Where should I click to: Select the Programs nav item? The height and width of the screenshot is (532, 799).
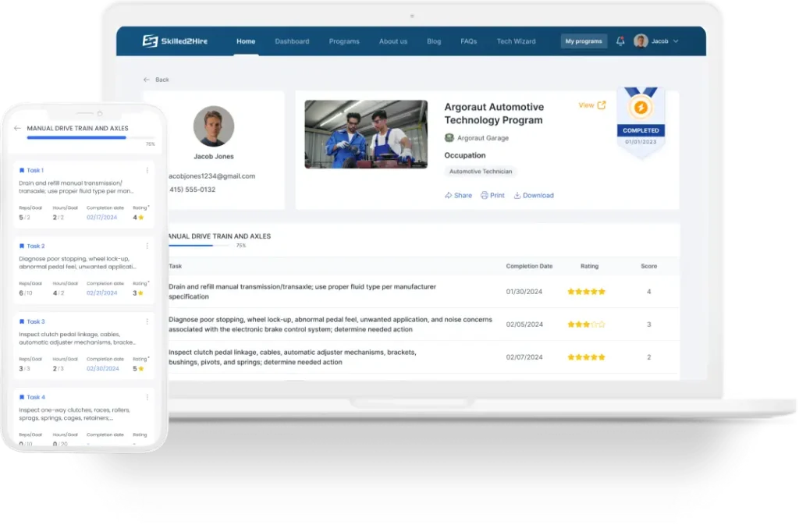[x=344, y=41]
